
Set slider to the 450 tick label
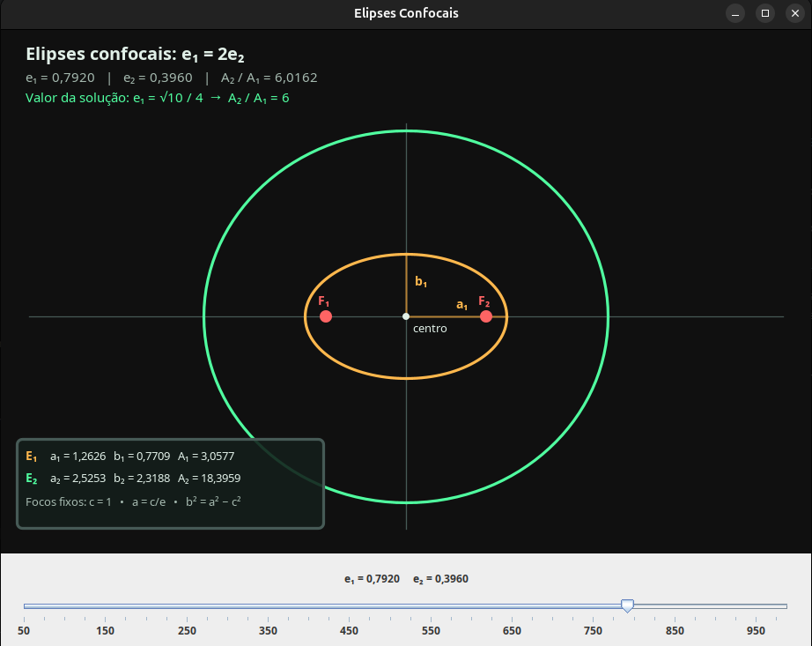click(x=349, y=631)
